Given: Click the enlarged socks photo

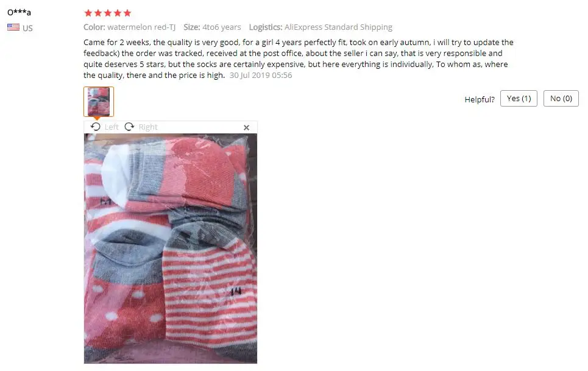Looking at the screenshot, I should [x=171, y=249].
